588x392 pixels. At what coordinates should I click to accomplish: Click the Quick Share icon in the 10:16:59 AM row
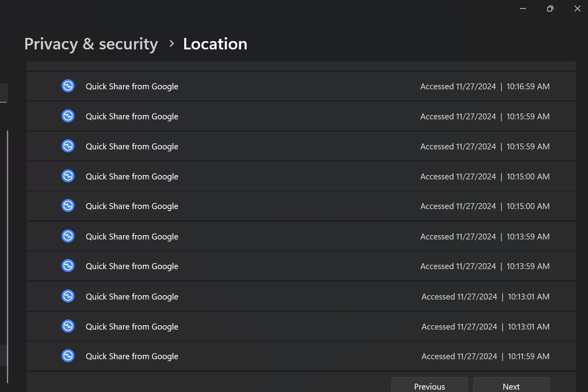tap(68, 86)
